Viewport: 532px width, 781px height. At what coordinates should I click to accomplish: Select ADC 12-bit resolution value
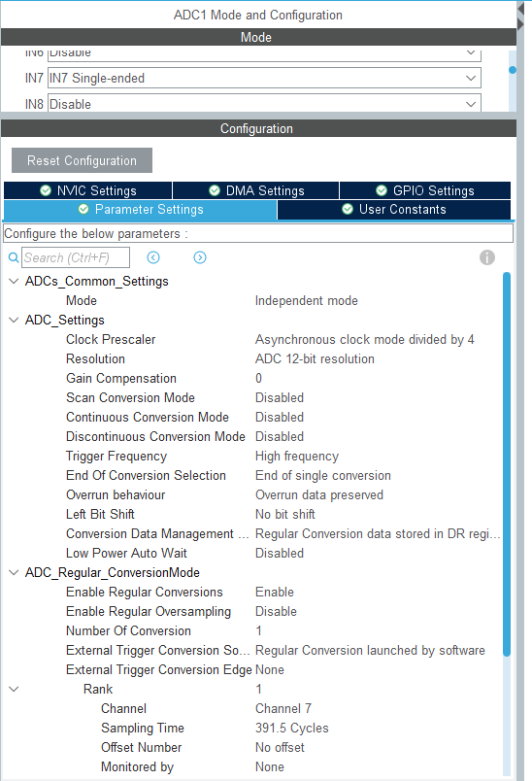(315, 359)
